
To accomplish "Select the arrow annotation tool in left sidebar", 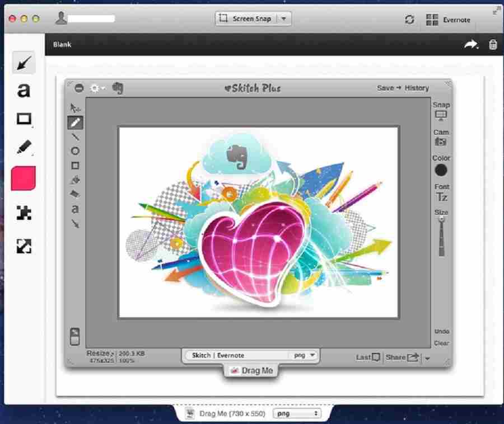I will pyautogui.click(x=24, y=63).
